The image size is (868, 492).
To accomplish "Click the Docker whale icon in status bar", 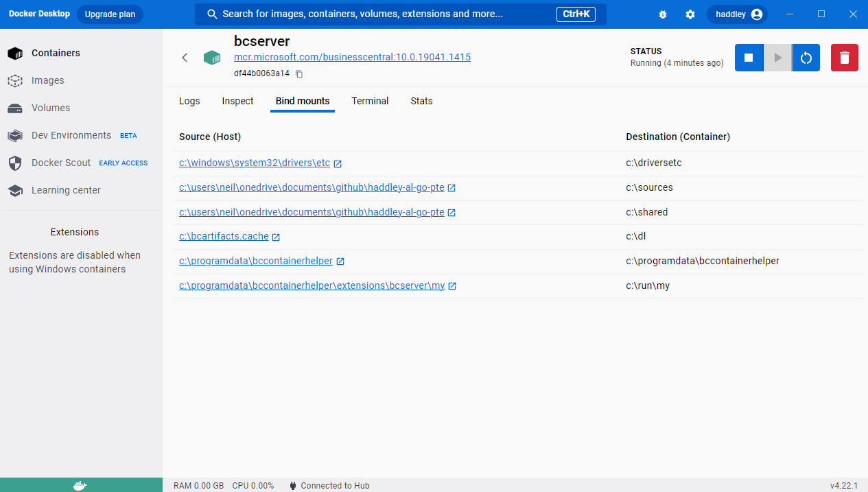I will pos(80,485).
